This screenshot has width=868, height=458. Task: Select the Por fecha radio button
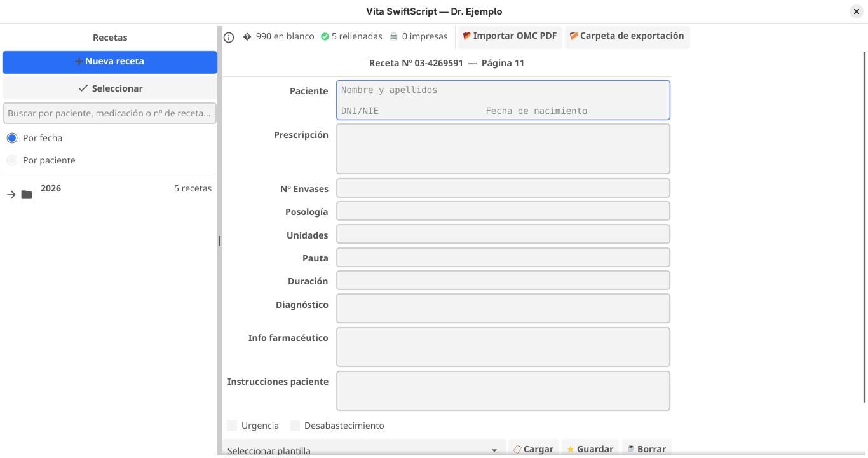click(12, 138)
